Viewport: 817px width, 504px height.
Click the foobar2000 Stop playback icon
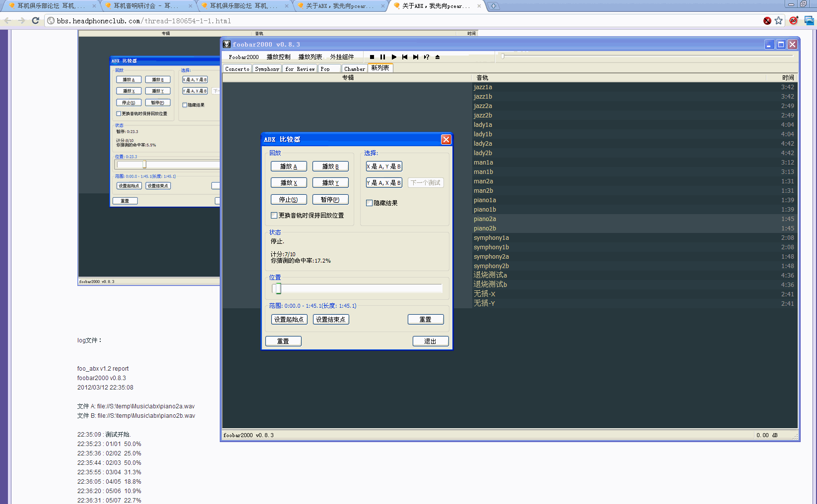click(x=372, y=57)
